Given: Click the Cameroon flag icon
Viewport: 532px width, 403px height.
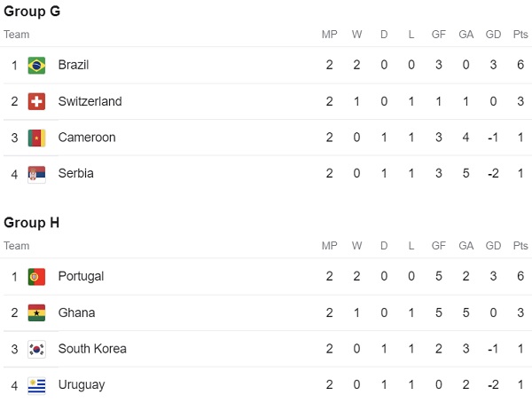Looking at the screenshot, I should pyautogui.click(x=36, y=138).
